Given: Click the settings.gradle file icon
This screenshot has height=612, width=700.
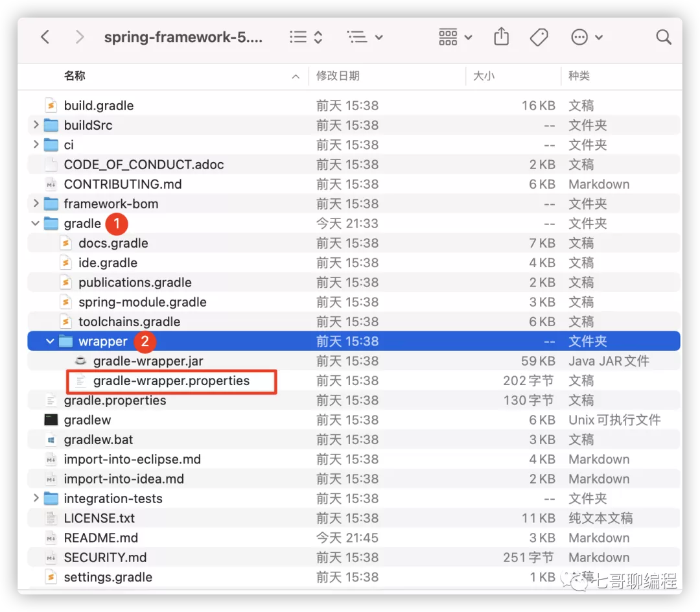Looking at the screenshot, I should (51, 577).
